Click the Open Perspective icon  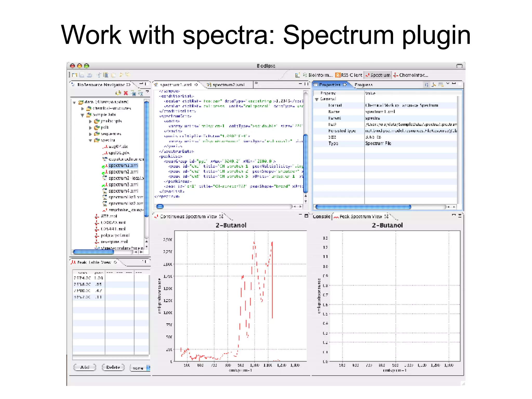(297, 75)
